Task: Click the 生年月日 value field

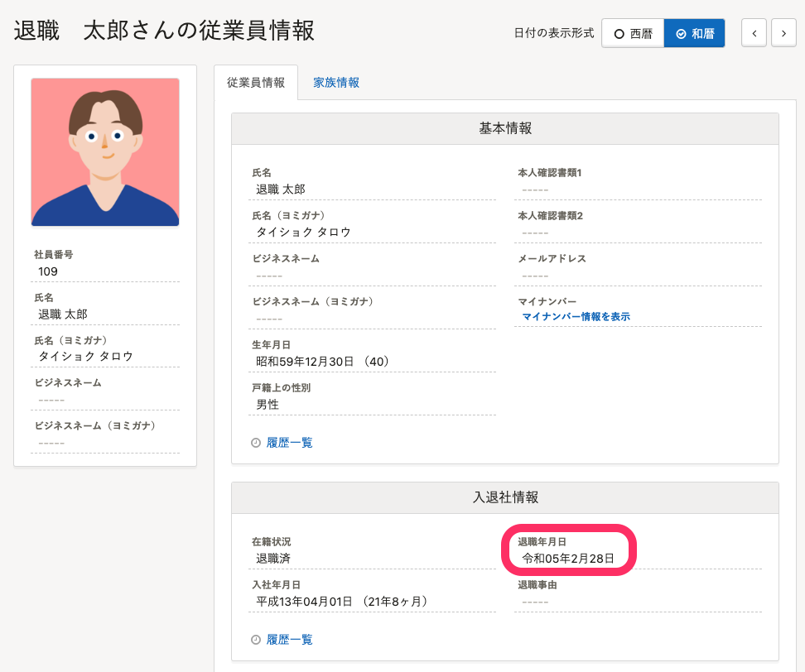Action: [323, 362]
